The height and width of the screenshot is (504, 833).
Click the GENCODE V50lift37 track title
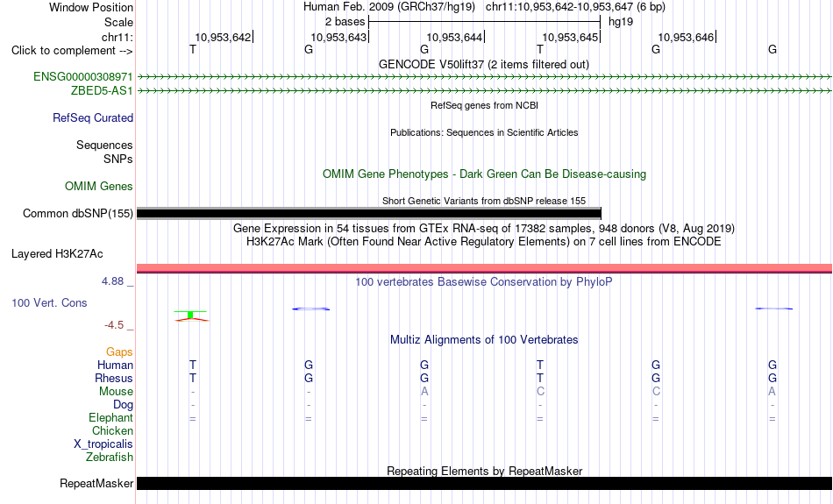coord(484,64)
